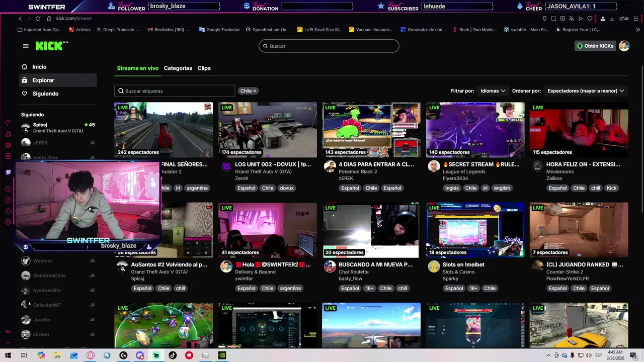The width and height of the screenshot is (644, 362).
Task: Click the zEREK channel avatar beside 4 DIAS PARA
Action: 330,166
